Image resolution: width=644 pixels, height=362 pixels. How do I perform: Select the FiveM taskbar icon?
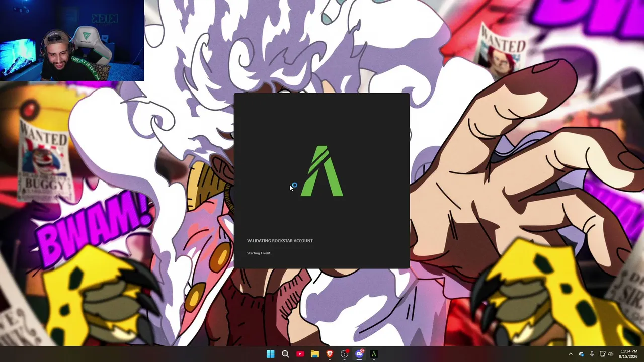374,354
